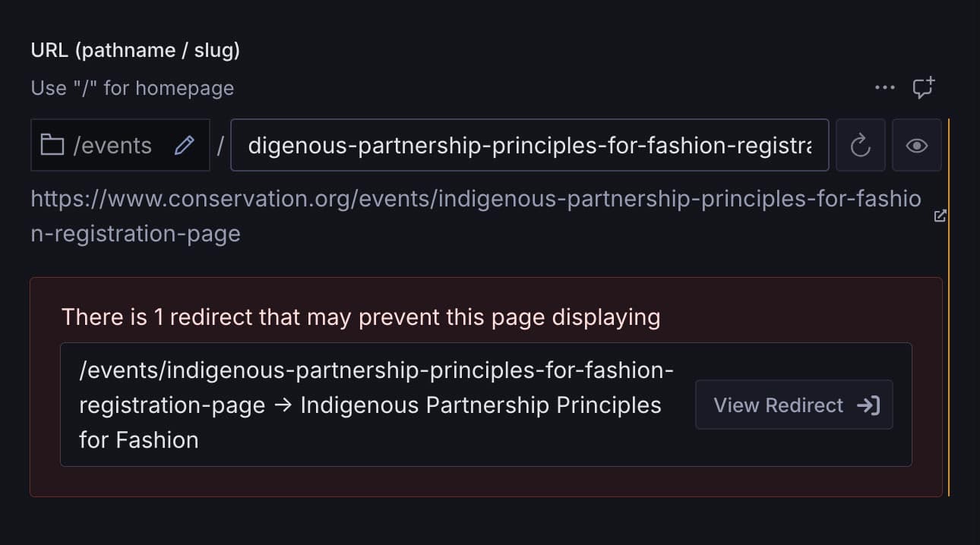Toggle the eye icon next to the slug field

[916, 145]
